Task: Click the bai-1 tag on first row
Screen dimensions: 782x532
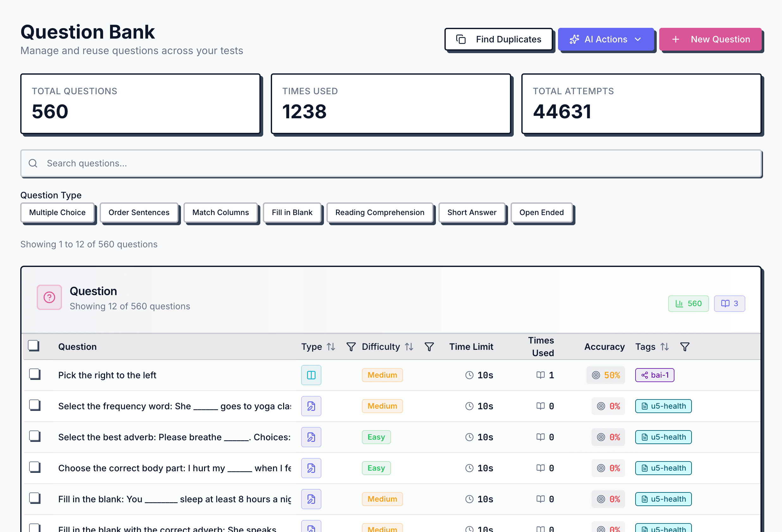Action: pos(654,375)
